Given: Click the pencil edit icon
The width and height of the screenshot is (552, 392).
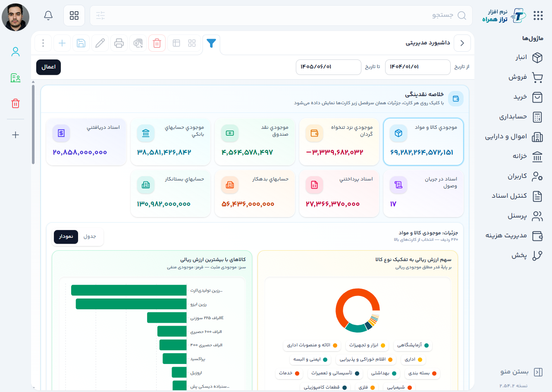Looking at the screenshot, I should click(x=100, y=43).
